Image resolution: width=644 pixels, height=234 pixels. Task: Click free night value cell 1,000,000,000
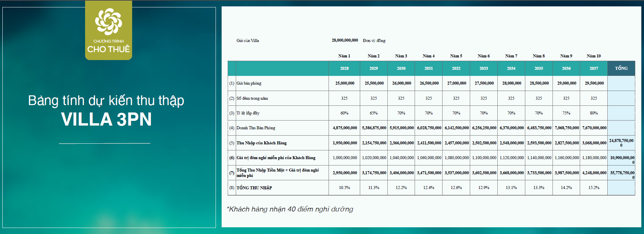point(345,158)
